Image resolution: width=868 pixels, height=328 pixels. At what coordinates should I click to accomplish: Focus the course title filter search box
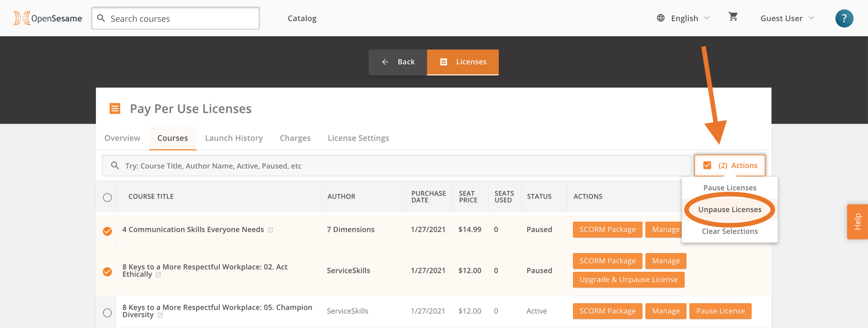396,166
